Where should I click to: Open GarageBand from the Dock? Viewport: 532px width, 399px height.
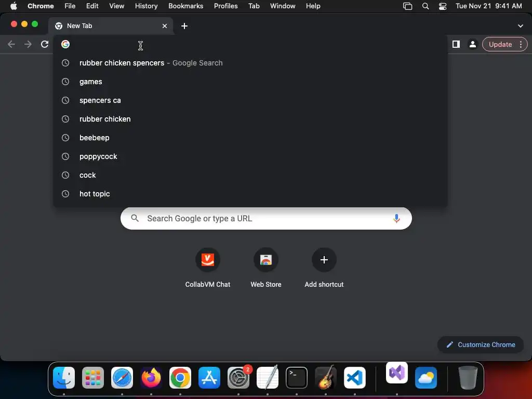[x=326, y=377]
